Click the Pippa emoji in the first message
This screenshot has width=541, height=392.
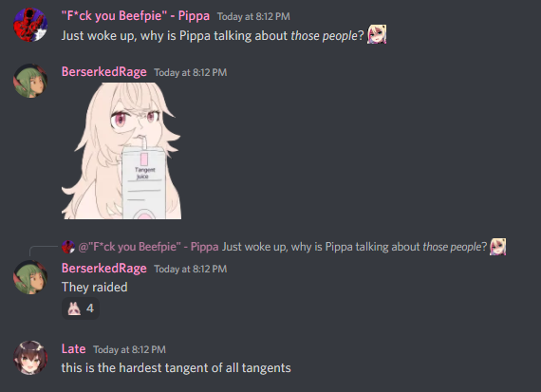point(377,34)
